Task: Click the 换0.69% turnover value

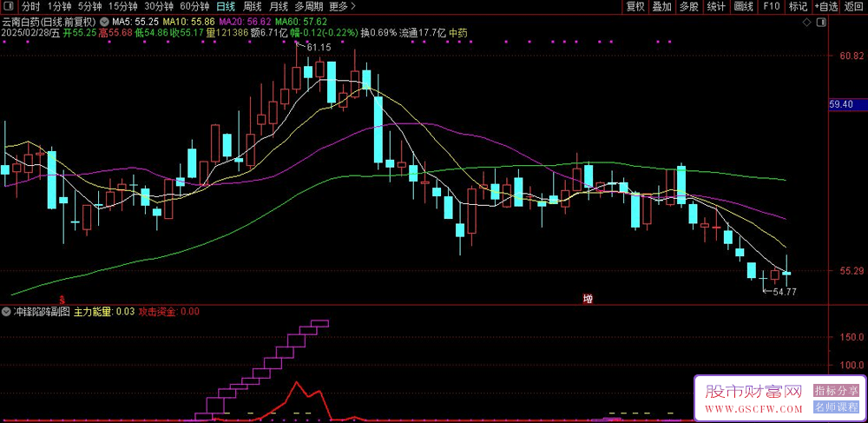Action: point(378,33)
